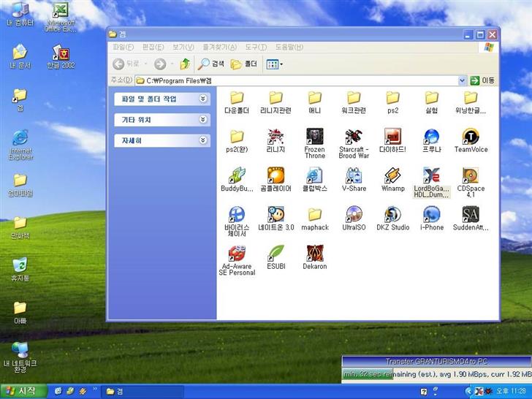Open 내 네트워크 환경 desktop icon
532x399 pixels.
tap(20, 357)
